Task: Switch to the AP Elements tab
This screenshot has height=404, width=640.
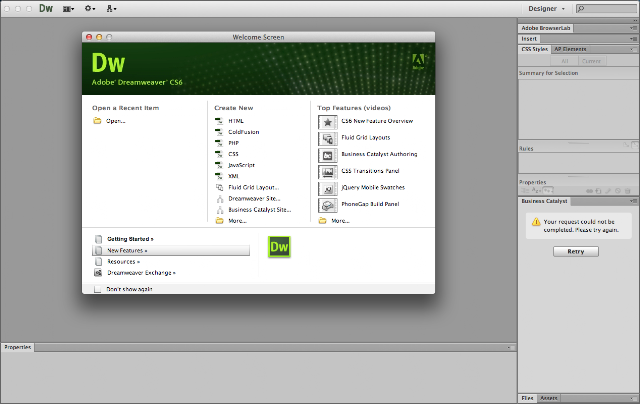Action: point(570,49)
